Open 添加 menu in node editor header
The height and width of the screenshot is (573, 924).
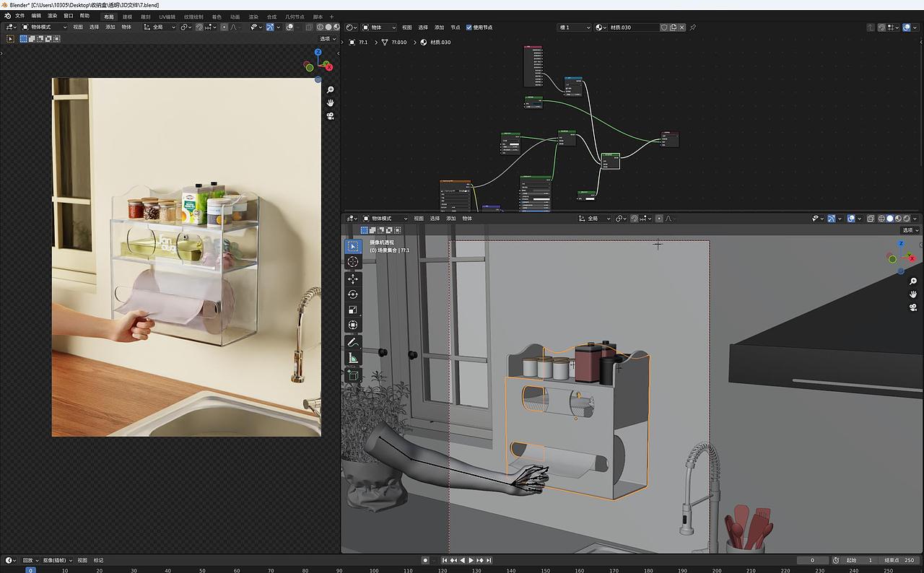point(439,27)
